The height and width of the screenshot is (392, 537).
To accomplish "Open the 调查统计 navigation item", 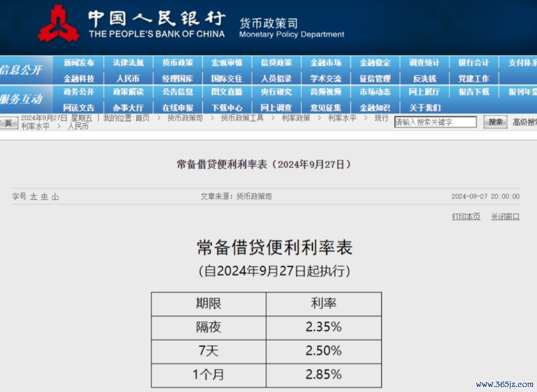I will (x=424, y=63).
